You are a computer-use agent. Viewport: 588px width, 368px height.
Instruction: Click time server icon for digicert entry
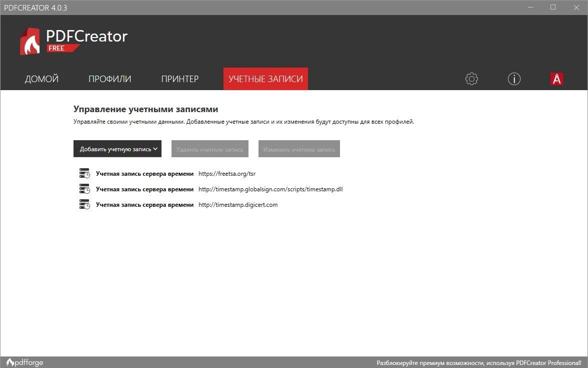coord(84,205)
